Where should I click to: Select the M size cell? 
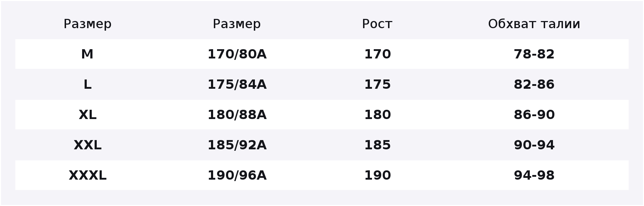[87, 54]
